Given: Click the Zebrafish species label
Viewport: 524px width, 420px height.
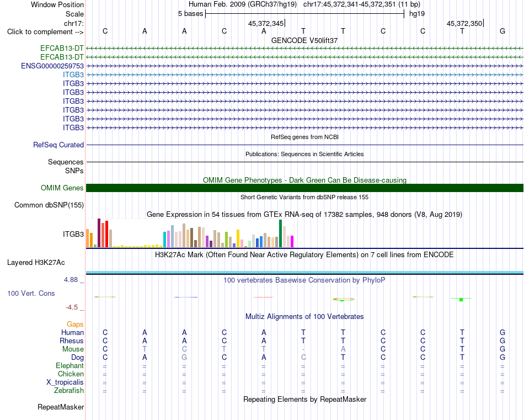Looking at the screenshot, I should pyautogui.click(x=69, y=390).
